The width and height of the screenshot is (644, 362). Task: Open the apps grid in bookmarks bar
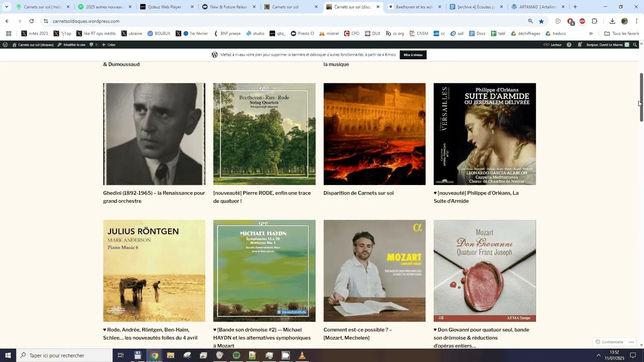click(9, 34)
